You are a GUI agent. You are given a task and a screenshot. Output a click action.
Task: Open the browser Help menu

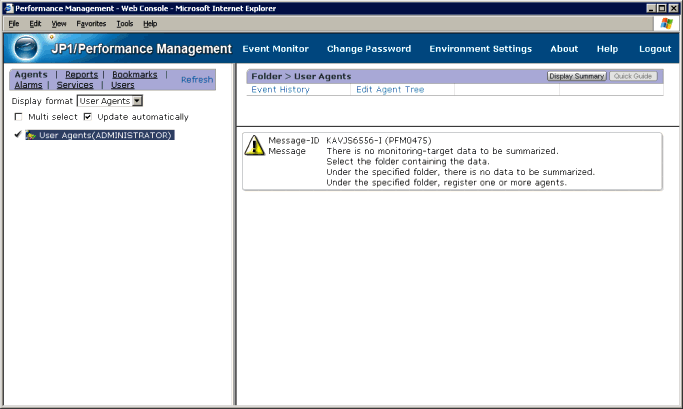tap(150, 24)
